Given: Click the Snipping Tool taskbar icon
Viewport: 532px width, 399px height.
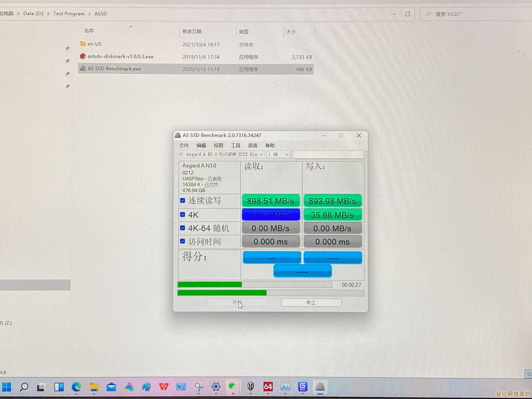Looking at the screenshot, I should click(198, 387).
